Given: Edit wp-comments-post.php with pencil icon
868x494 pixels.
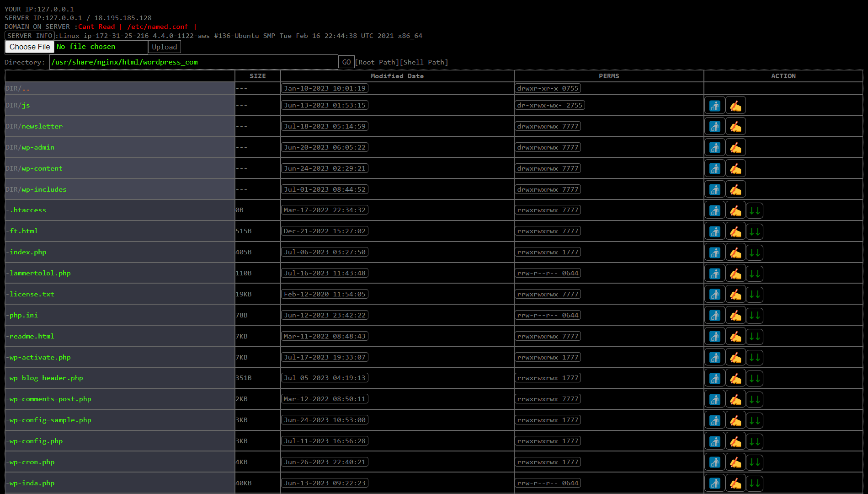Looking at the screenshot, I should [735, 399].
